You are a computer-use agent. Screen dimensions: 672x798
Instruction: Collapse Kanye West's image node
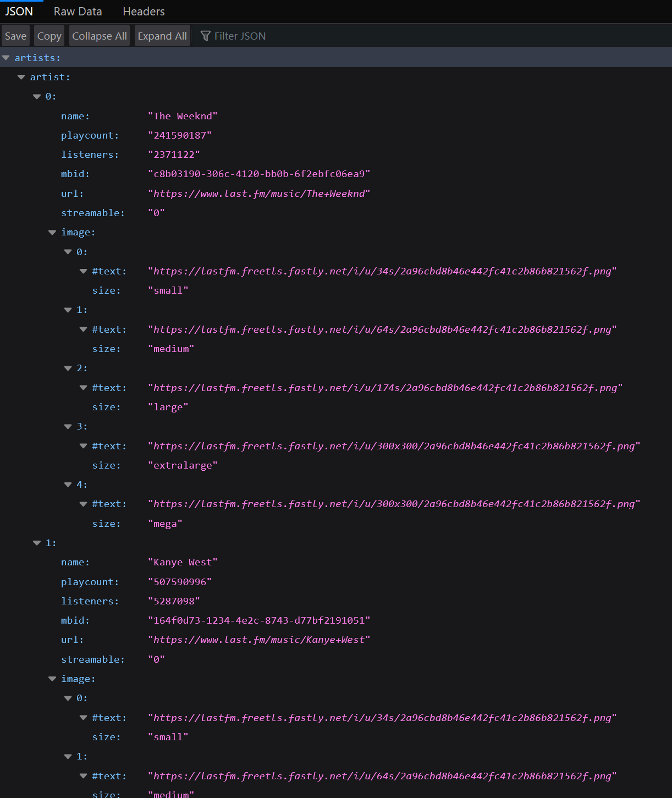52,678
